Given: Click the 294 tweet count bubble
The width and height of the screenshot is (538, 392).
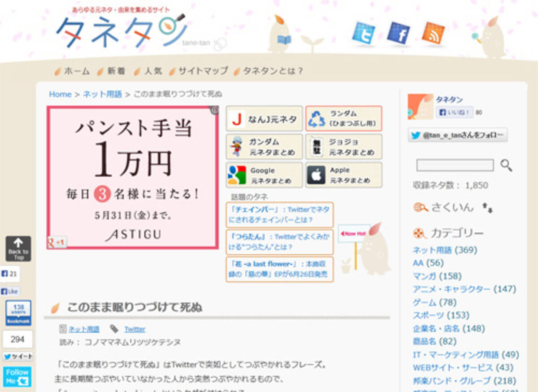Looking at the screenshot, I should point(17,340).
